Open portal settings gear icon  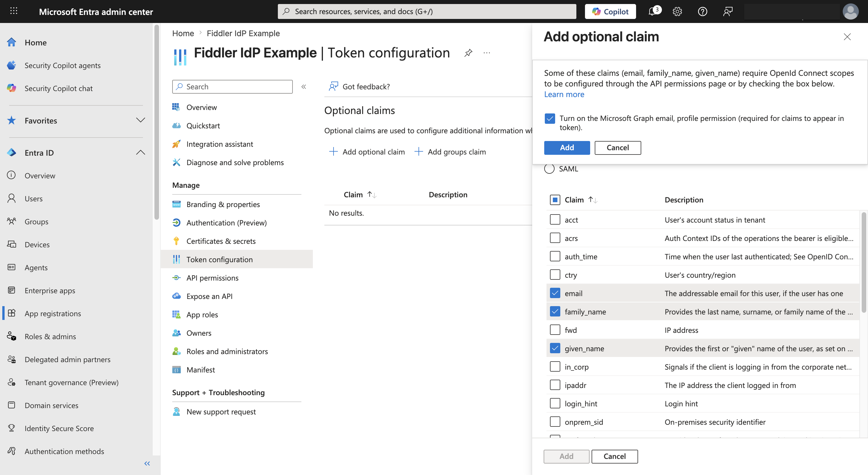point(677,11)
